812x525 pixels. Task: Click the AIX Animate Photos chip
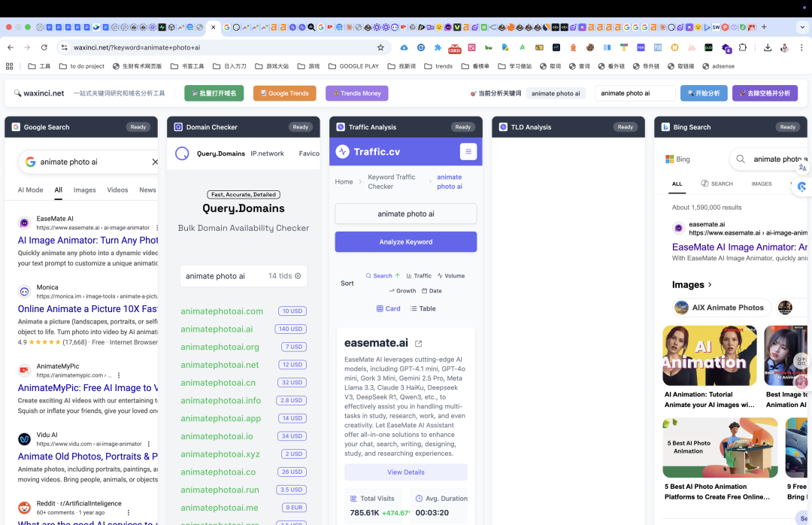721,308
